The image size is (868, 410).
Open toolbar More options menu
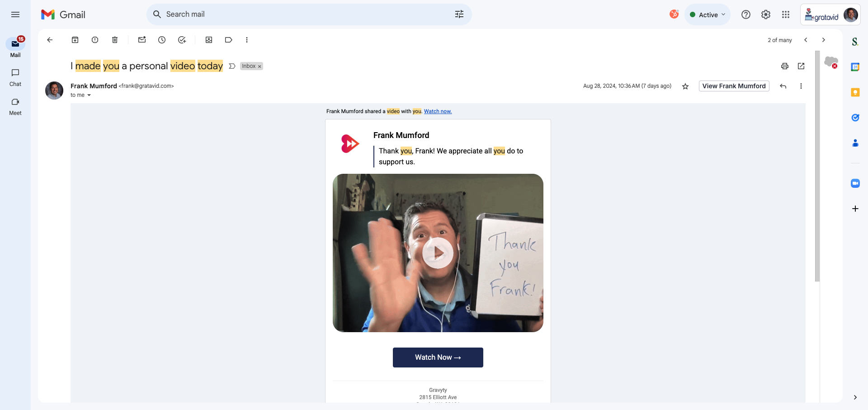[247, 40]
